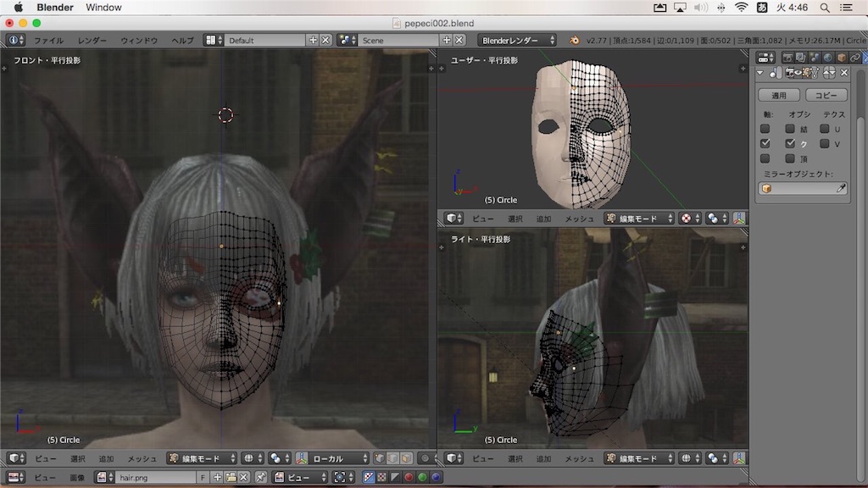Pin the image in UV editor
Viewport: 868px width, 488px height.
tap(260, 477)
